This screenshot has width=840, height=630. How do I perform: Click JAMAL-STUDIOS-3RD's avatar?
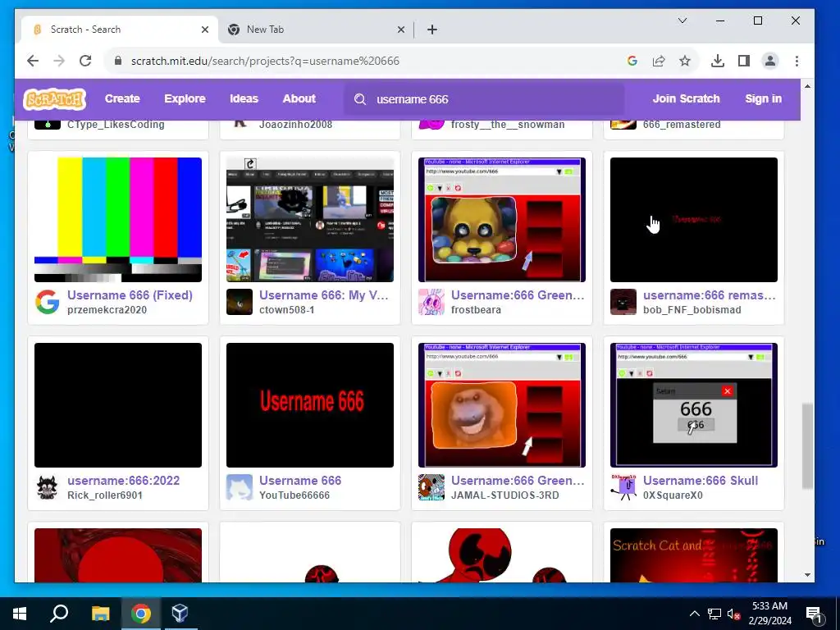coord(431,487)
